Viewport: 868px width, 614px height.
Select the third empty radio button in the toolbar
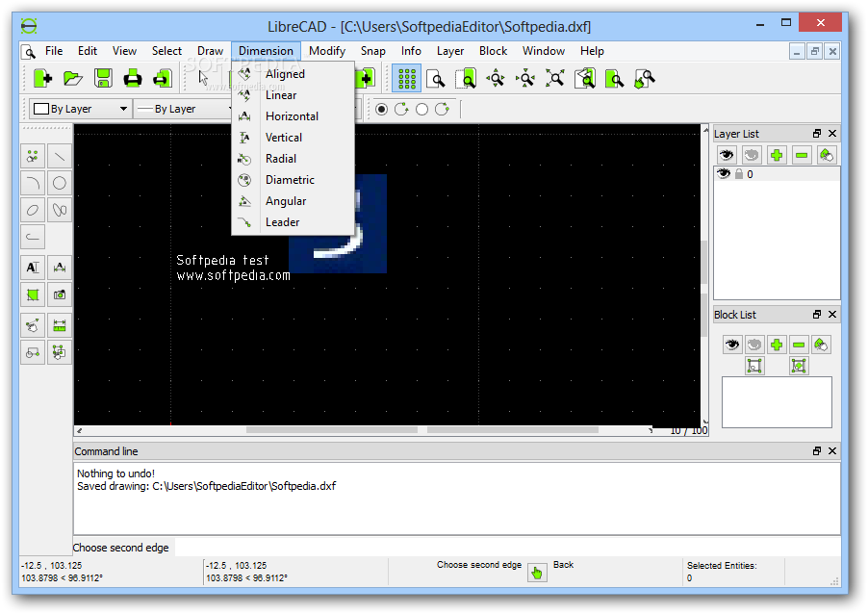421,109
